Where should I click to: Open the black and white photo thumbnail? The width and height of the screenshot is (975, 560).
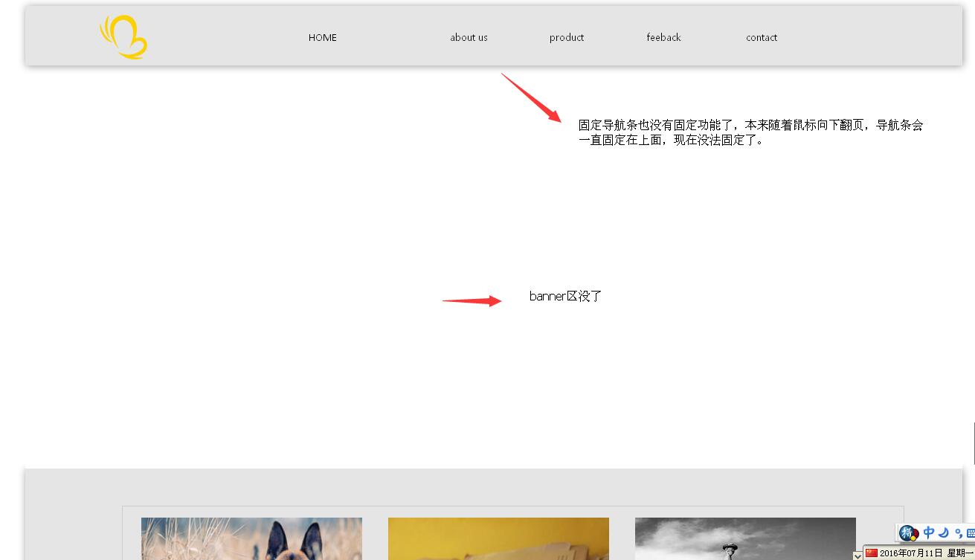tap(745, 538)
